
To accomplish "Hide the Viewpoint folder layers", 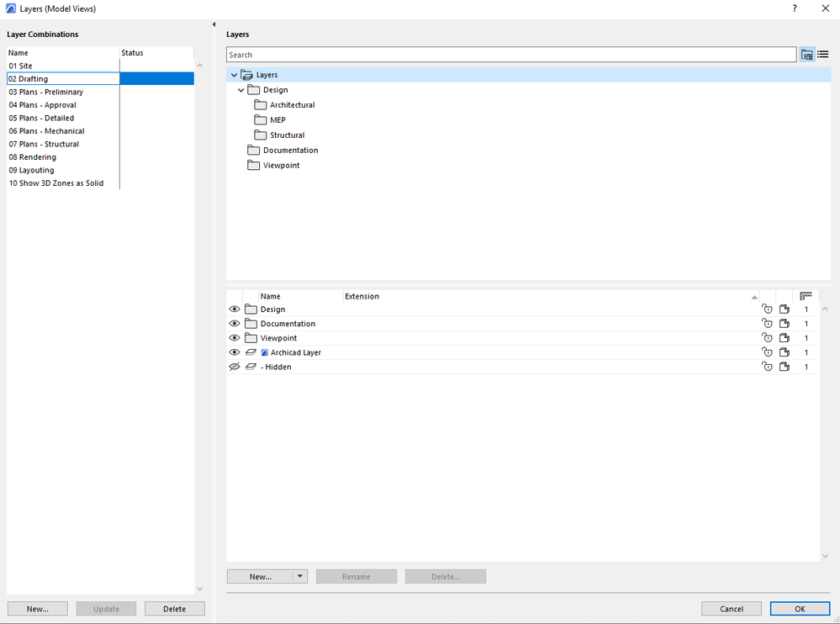I will pos(235,337).
